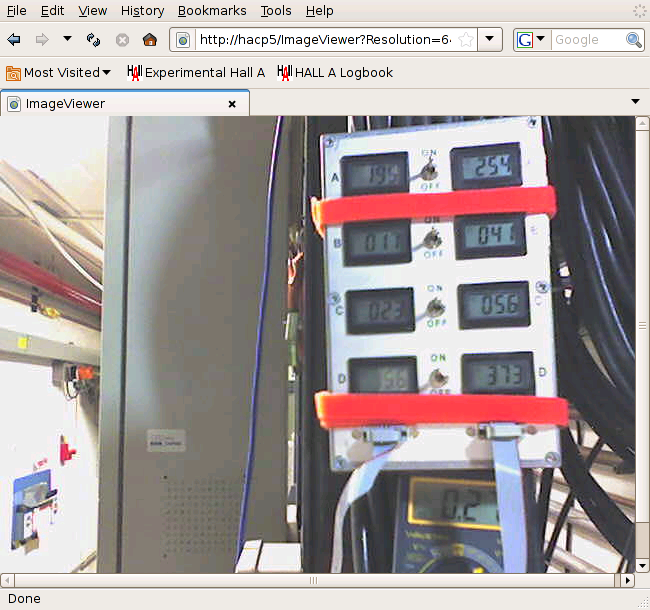Click the webcam image of meter panel
The height and width of the screenshot is (610, 650).
tap(318, 345)
